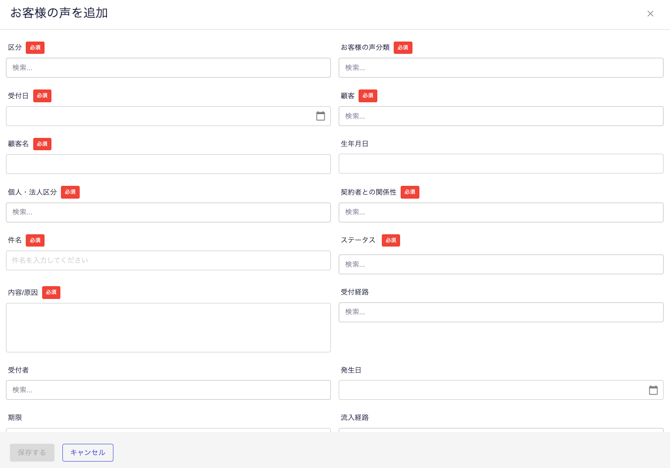670x468 pixels.
Task: Open the お客様の声分類 search dropdown
Action: pos(500,68)
